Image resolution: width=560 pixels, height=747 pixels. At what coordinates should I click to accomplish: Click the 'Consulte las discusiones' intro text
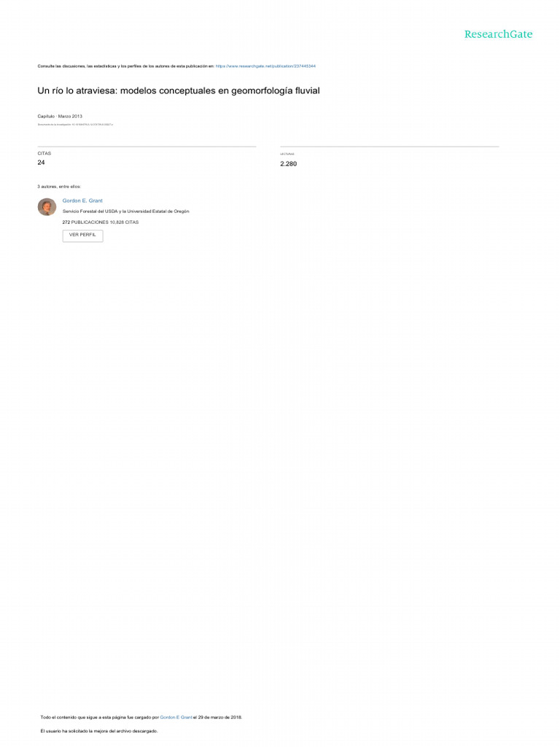coord(125,66)
